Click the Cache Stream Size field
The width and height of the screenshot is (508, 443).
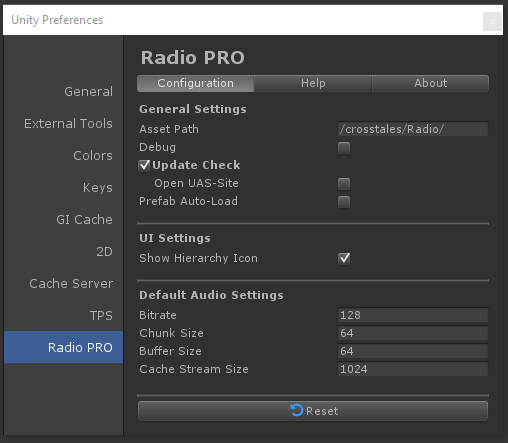[x=413, y=369]
